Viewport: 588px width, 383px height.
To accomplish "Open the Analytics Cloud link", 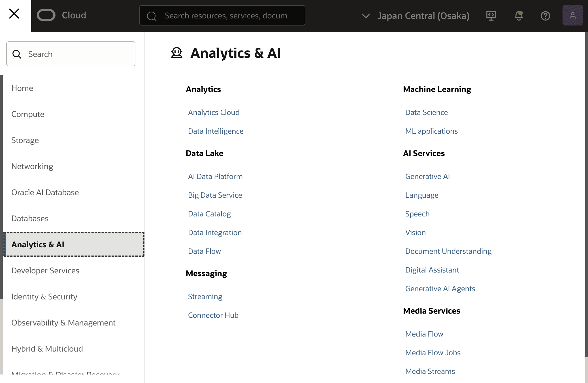I will [x=214, y=112].
